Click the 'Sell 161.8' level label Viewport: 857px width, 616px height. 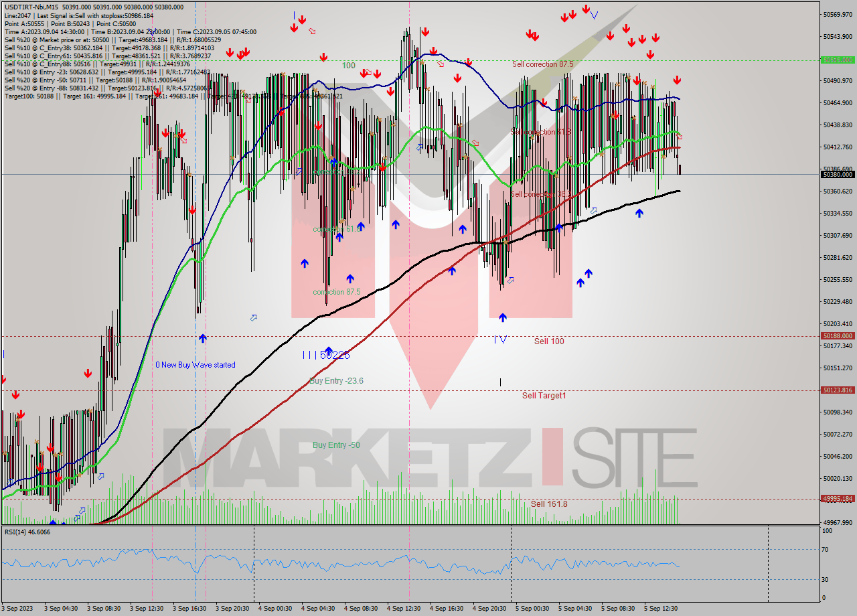point(549,504)
